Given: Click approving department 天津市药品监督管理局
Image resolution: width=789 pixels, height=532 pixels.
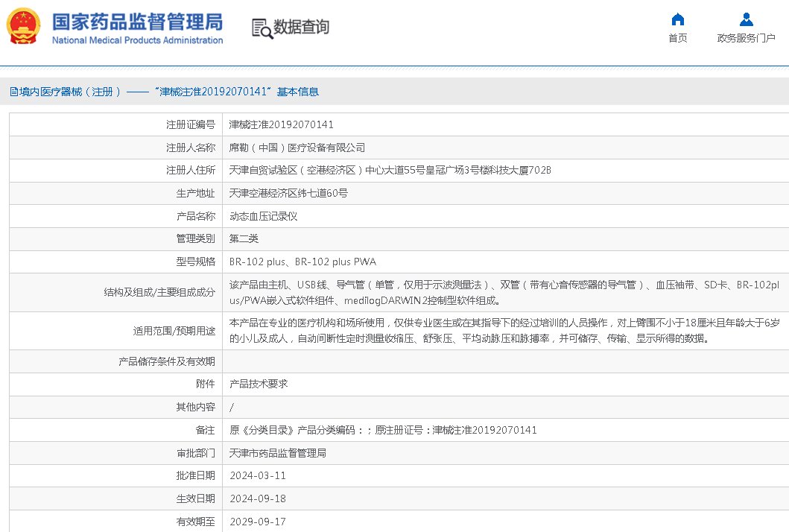Looking at the screenshot, I should point(277,453).
